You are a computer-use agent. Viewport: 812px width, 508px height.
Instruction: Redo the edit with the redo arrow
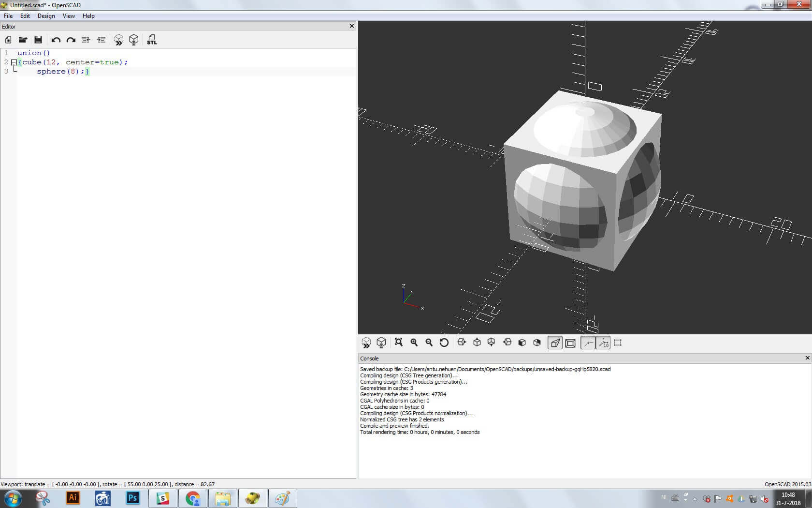[x=71, y=40]
